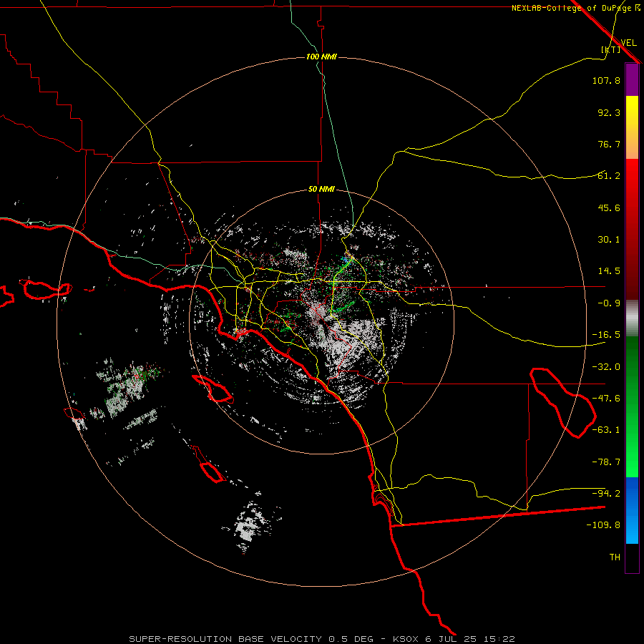Screen dimensions: 644x644
Task: Click the 50 NMI range ring label
Action: (x=321, y=190)
